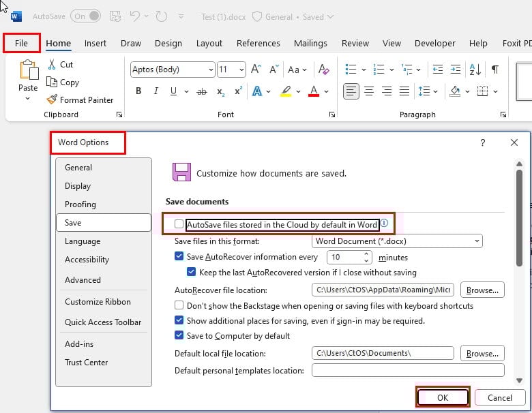This screenshot has height=413, width=532.
Task: Click the Paste clipboard icon
Action: [29, 70]
